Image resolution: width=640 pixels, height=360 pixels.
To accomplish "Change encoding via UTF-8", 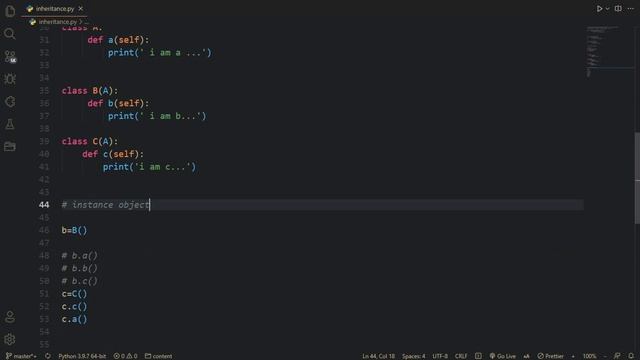I will (x=440, y=356).
